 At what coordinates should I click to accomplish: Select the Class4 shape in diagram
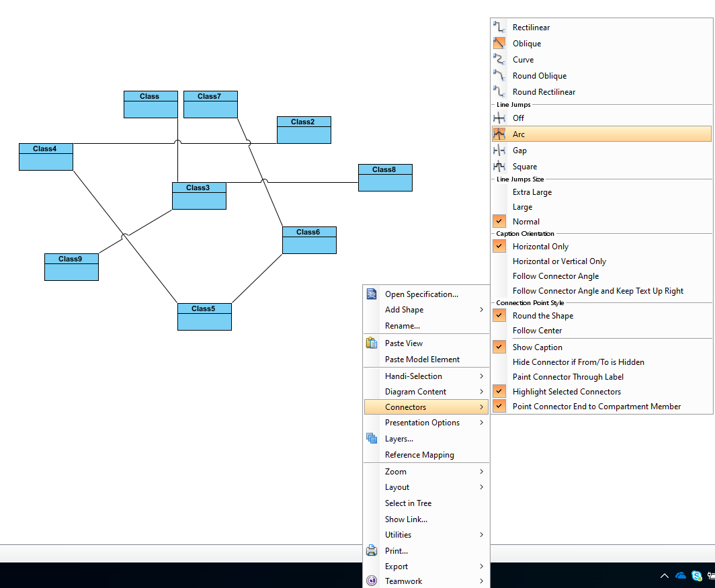(x=46, y=157)
